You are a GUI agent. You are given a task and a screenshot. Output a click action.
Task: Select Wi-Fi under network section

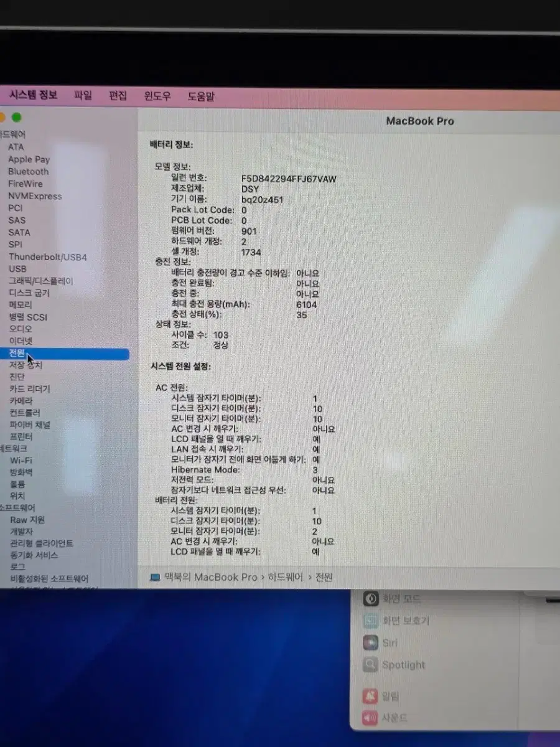pos(21,461)
